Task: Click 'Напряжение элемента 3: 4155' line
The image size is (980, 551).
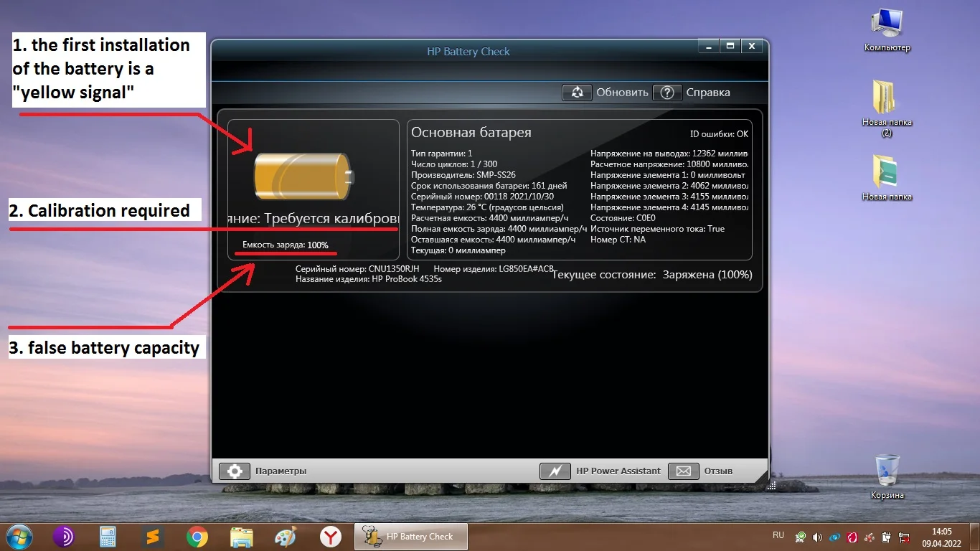Action: point(669,197)
